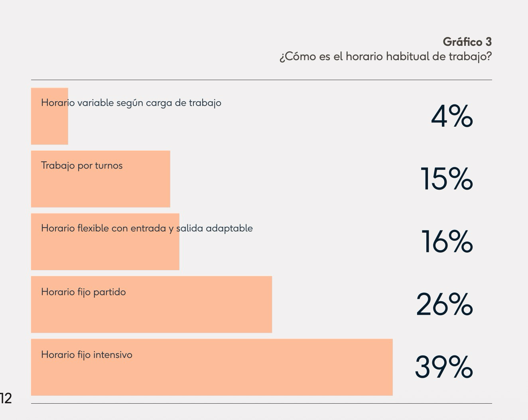Image resolution: width=528 pixels, height=420 pixels.
Task: Select the "Horario flexible con entrada y salida adaptable" label
Action: [x=147, y=228]
